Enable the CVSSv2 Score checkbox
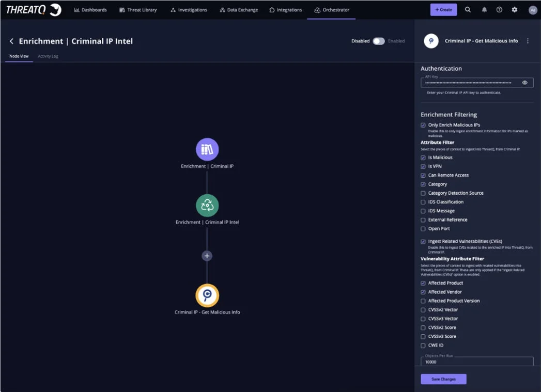541x392 pixels. [423, 327]
